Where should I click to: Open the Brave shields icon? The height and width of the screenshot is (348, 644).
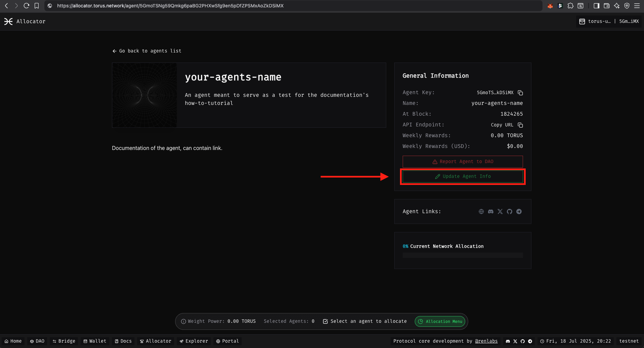coord(627,6)
